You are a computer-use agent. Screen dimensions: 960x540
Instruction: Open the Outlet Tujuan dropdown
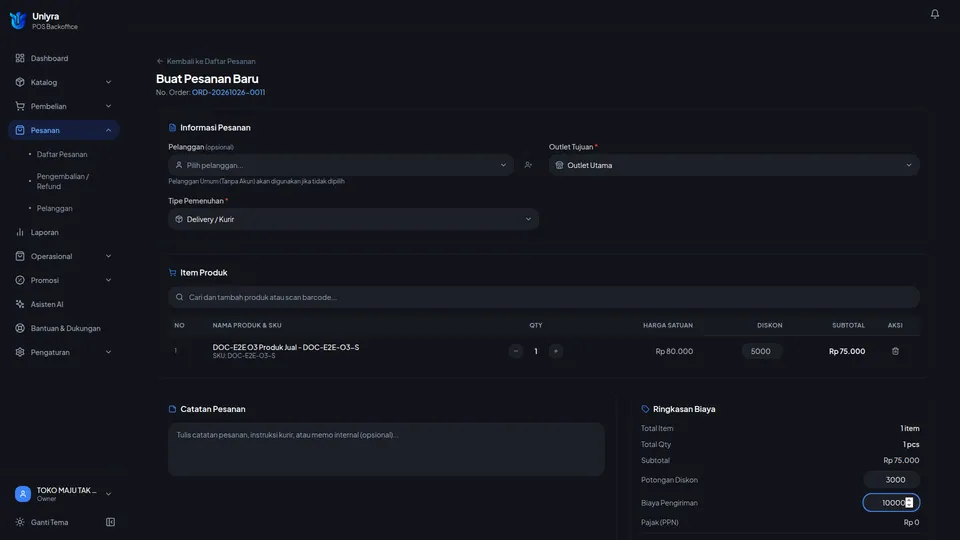coord(734,165)
